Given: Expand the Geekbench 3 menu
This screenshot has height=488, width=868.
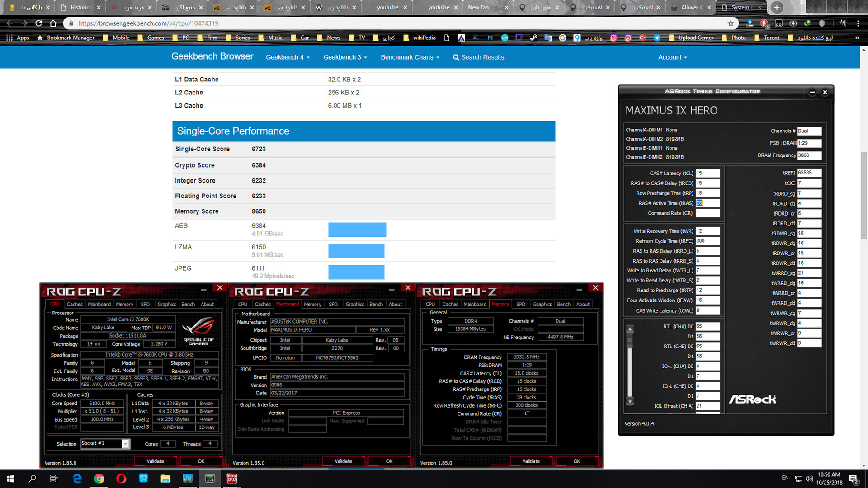Looking at the screenshot, I should tap(345, 57).
